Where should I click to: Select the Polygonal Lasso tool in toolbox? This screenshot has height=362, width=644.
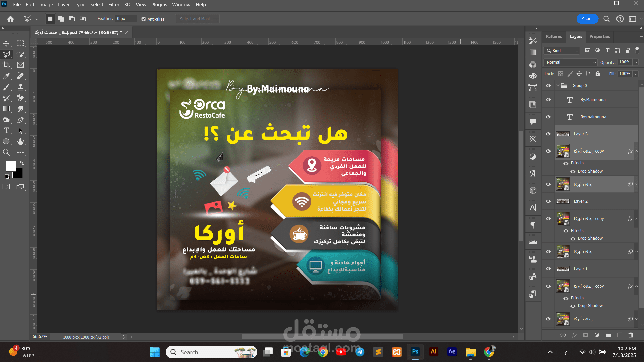(x=6, y=54)
